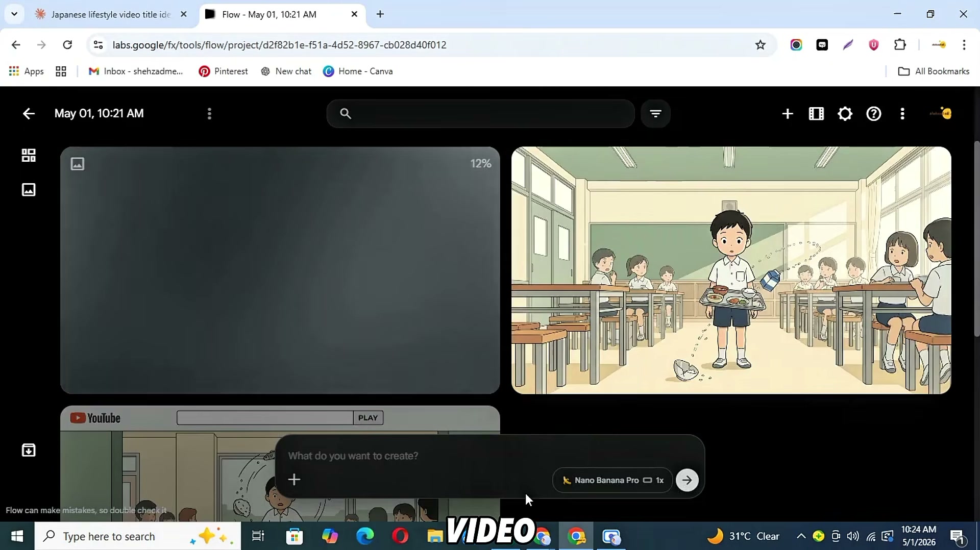The width and height of the screenshot is (980, 550).
Task: Open a new browser tab
Action: (x=380, y=14)
